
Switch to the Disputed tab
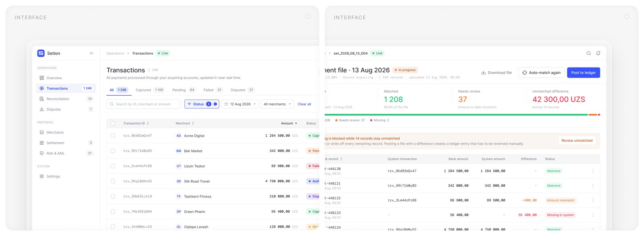[x=242, y=90]
